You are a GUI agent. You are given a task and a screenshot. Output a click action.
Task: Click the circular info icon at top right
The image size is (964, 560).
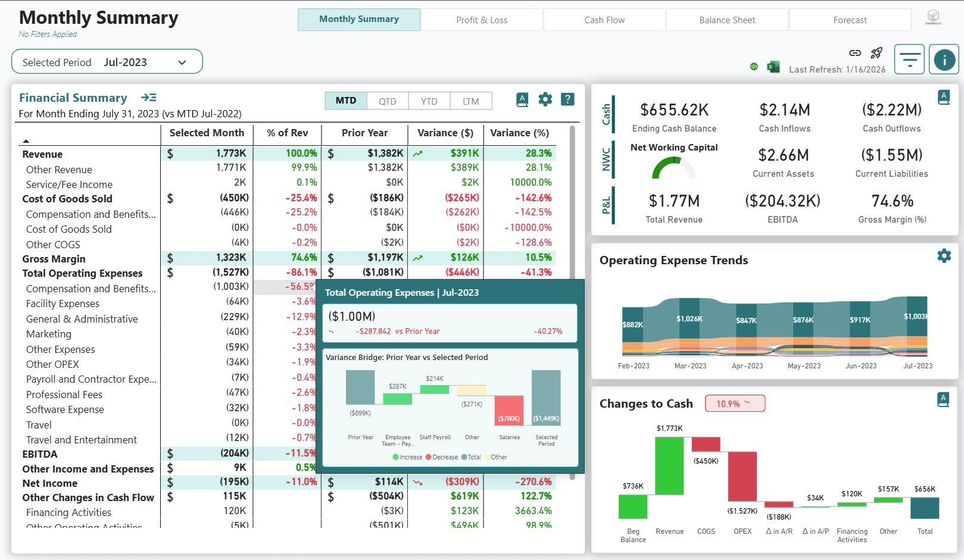(944, 59)
